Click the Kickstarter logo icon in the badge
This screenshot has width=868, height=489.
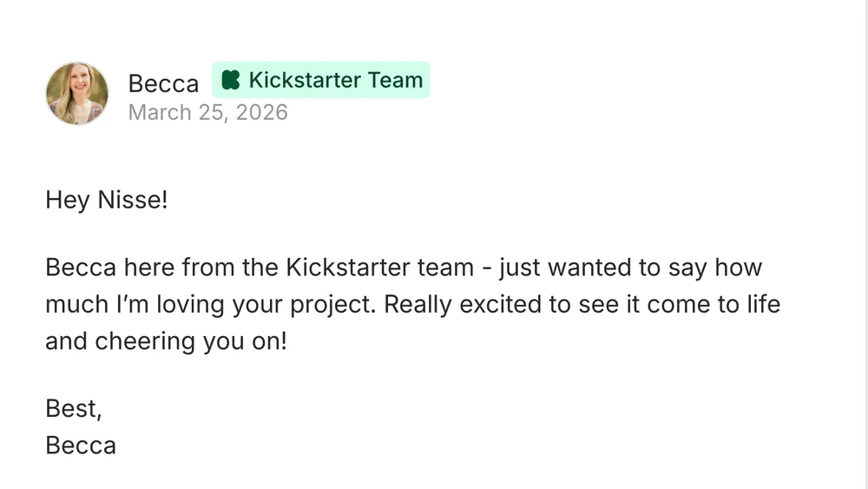[231, 80]
